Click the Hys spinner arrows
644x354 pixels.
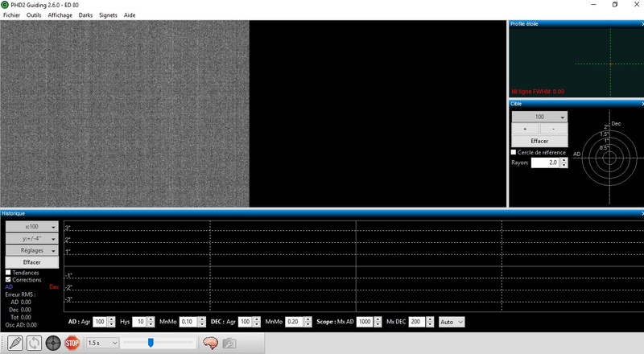point(151,322)
